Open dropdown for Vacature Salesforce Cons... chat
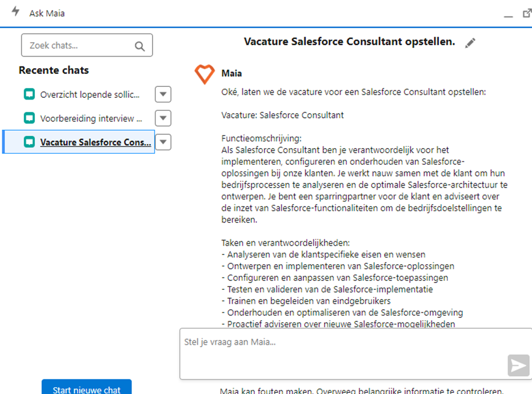Screen dimensions: 532x394 163,142
